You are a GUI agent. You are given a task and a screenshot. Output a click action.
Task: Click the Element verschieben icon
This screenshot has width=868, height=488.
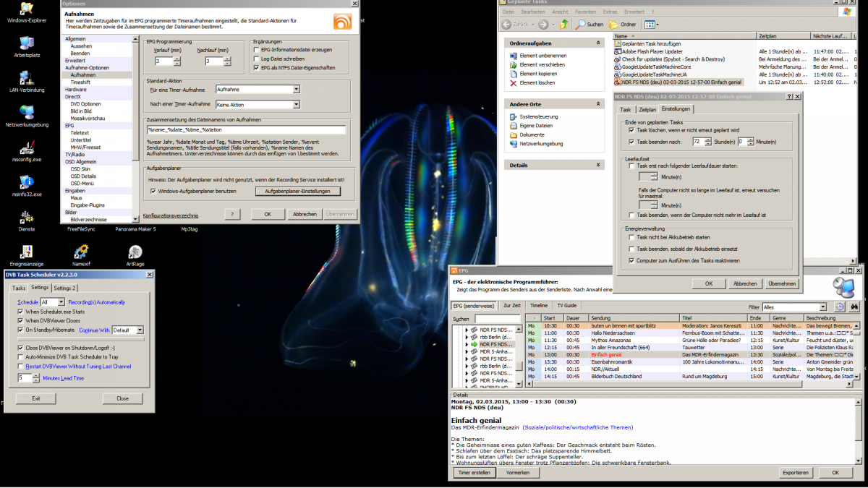[x=514, y=64]
